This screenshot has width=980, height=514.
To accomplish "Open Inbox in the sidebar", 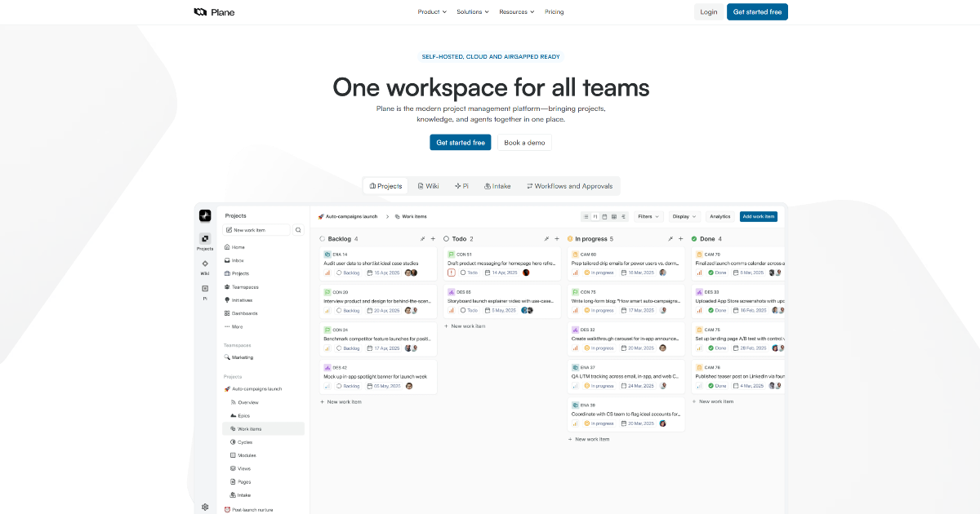I will pyautogui.click(x=238, y=260).
